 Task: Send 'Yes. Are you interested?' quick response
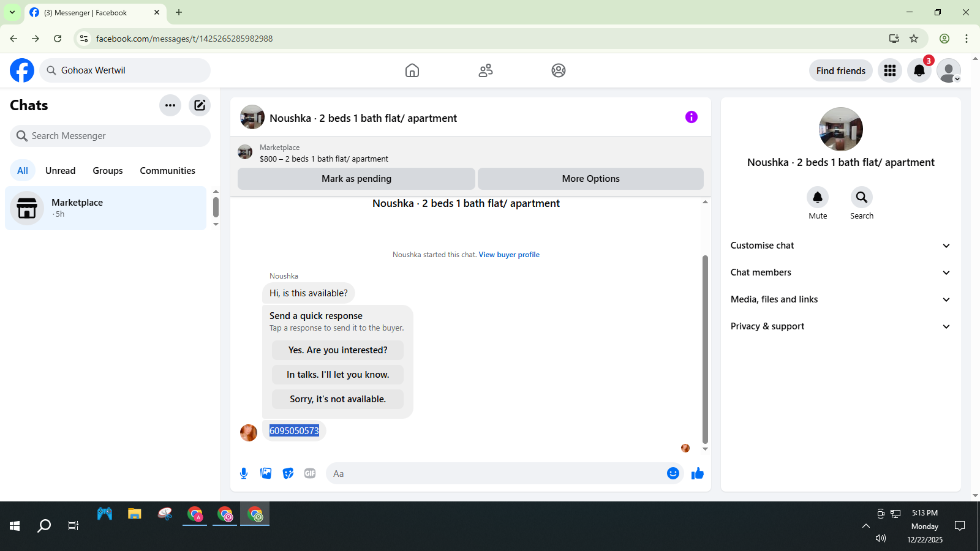click(x=337, y=350)
